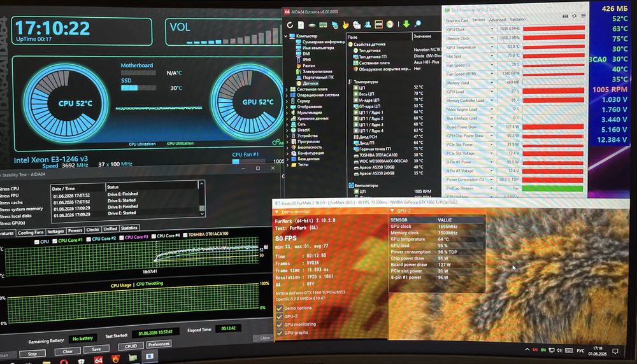Collapse the Компьютер tree node in AIDA64
Image resolution: width=637 pixels, height=364 pixels.
(x=286, y=36)
